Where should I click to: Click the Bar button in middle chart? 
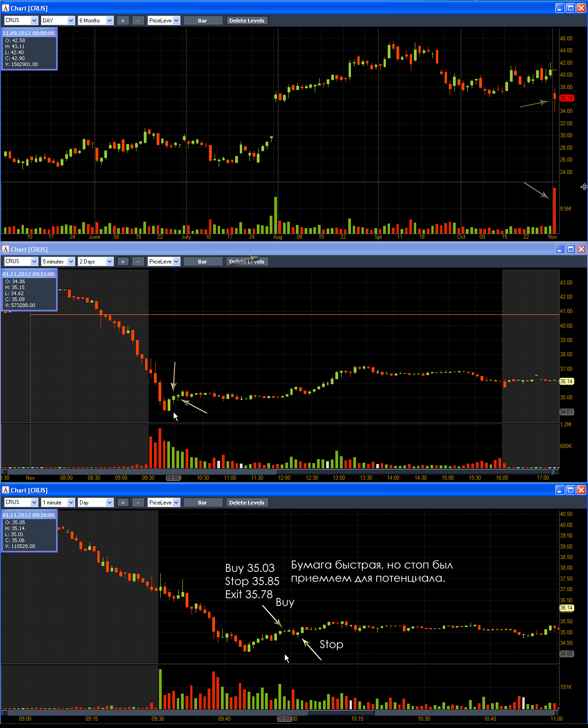[x=203, y=262]
